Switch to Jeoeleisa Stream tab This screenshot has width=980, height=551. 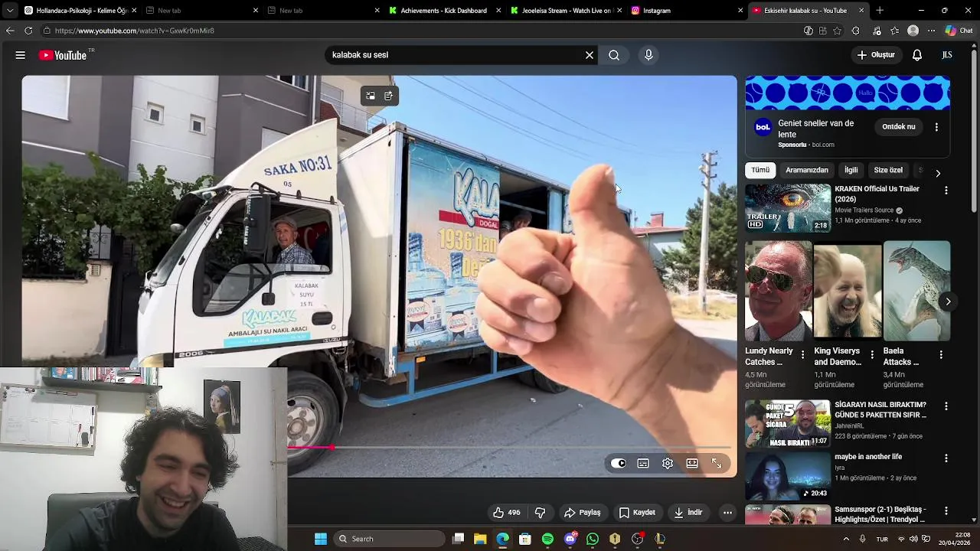pos(567,11)
